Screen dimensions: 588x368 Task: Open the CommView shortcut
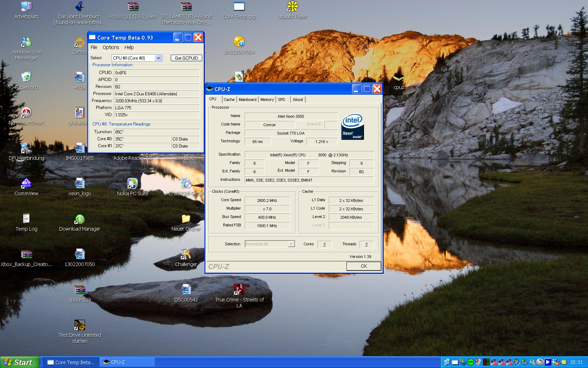[x=26, y=184]
